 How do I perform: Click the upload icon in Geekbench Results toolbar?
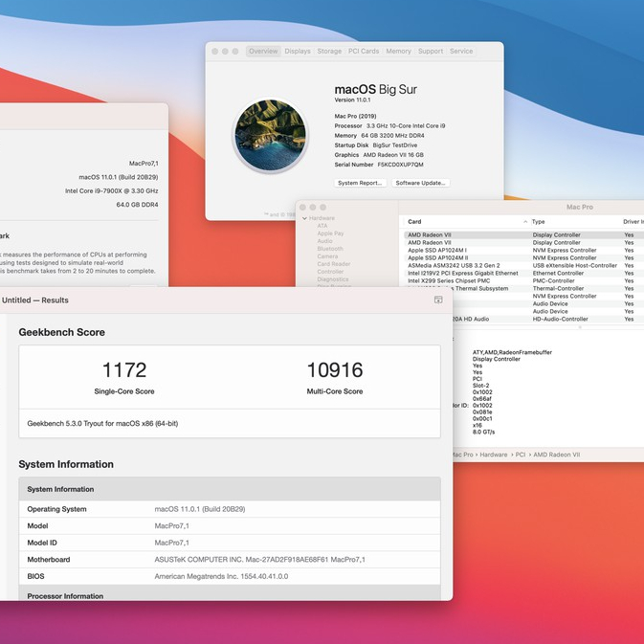point(438,300)
